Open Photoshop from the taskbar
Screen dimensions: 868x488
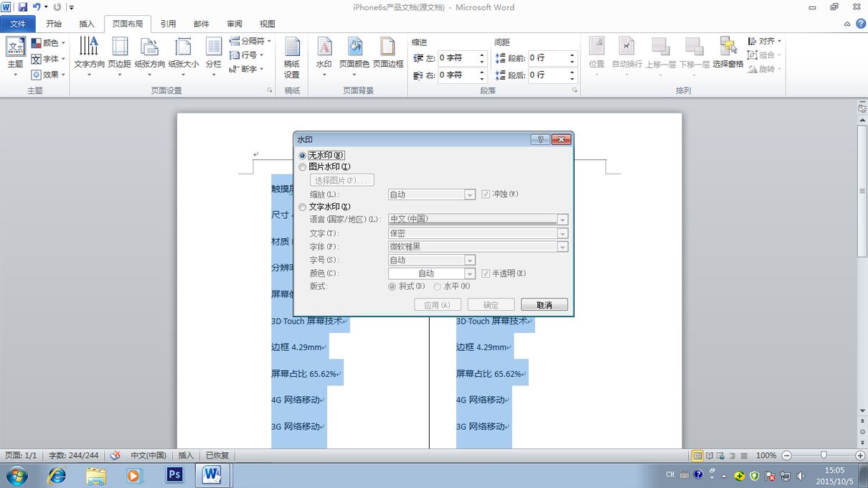[x=174, y=474]
